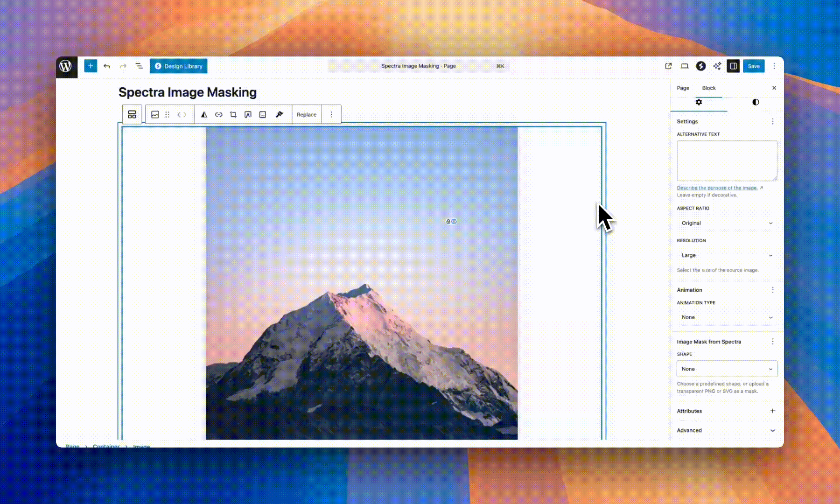
Task: Apply duotone filter from block toolbar
Action: 204,114
